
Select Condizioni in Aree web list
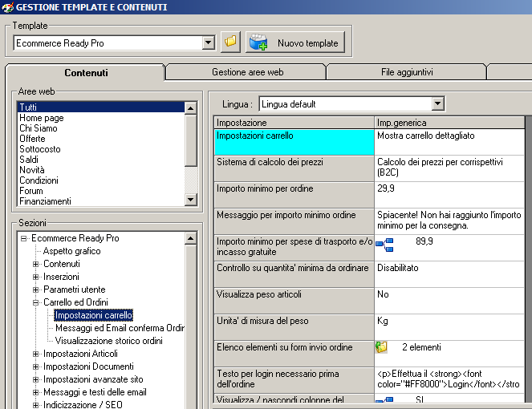click(101, 180)
